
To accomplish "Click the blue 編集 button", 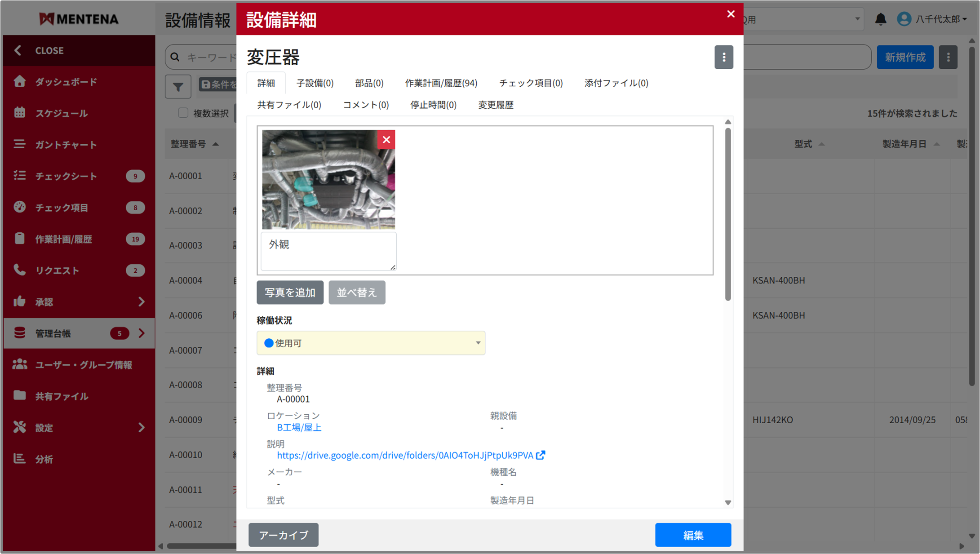I will click(692, 535).
